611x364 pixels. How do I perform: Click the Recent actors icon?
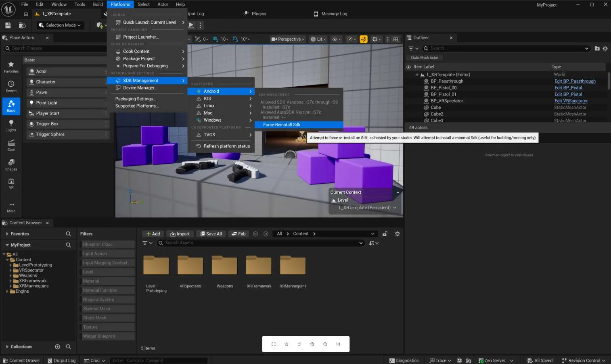11,86
